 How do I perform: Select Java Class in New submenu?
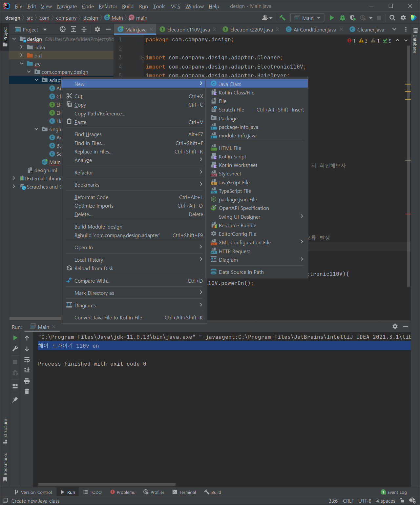coord(257,84)
